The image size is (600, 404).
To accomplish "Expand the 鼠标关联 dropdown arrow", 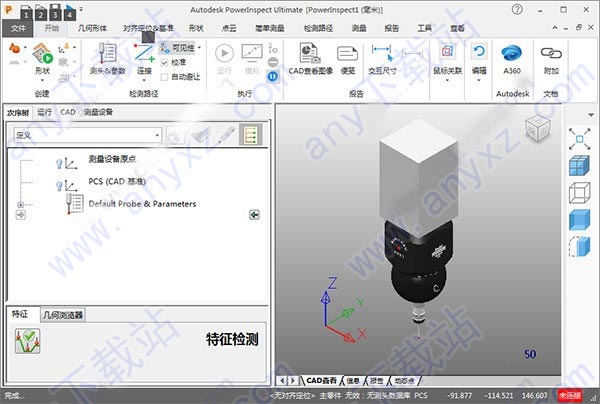I will click(447, 80).
